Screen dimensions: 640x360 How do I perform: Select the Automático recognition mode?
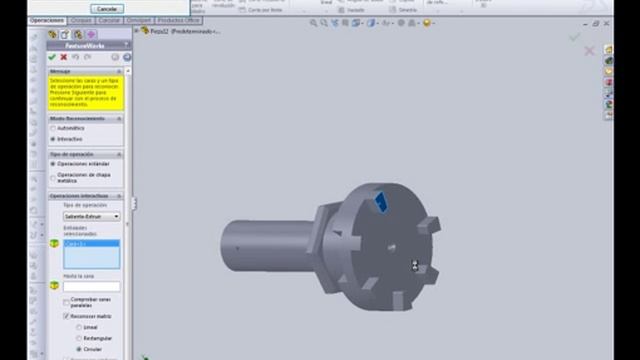pos(53,128)
